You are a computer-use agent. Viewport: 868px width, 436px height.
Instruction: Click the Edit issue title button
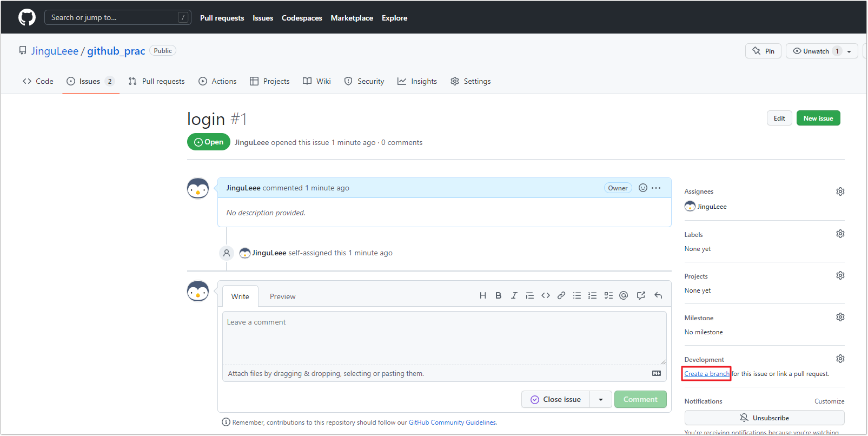point(779,118)
